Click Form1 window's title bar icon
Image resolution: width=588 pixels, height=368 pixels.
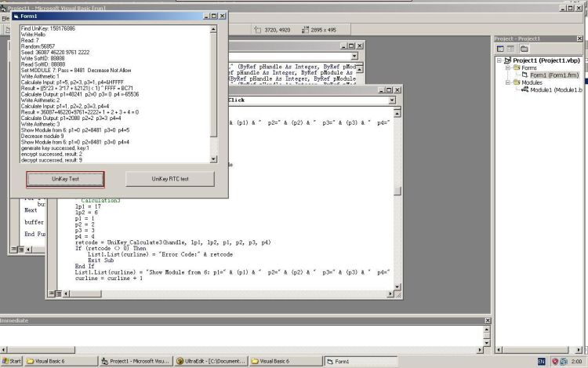point(16,16)
